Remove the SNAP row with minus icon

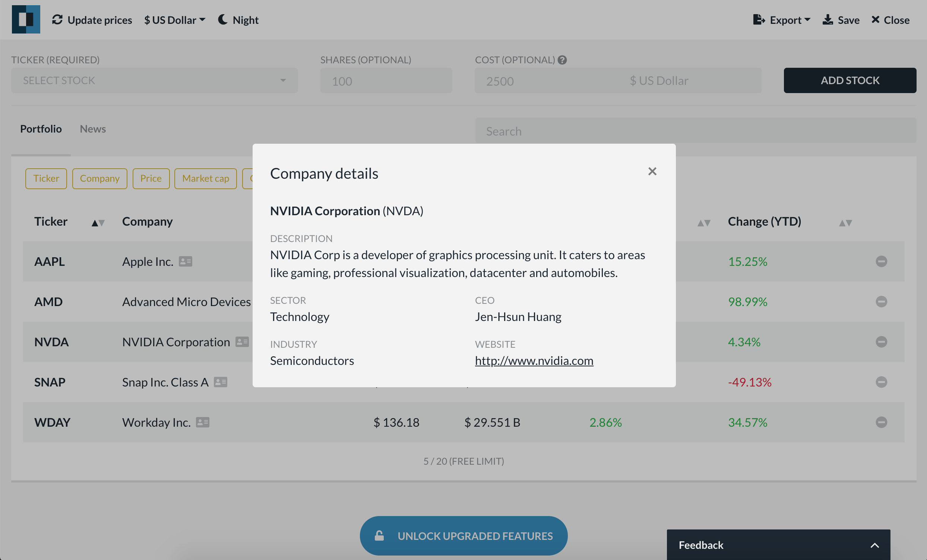881,382
